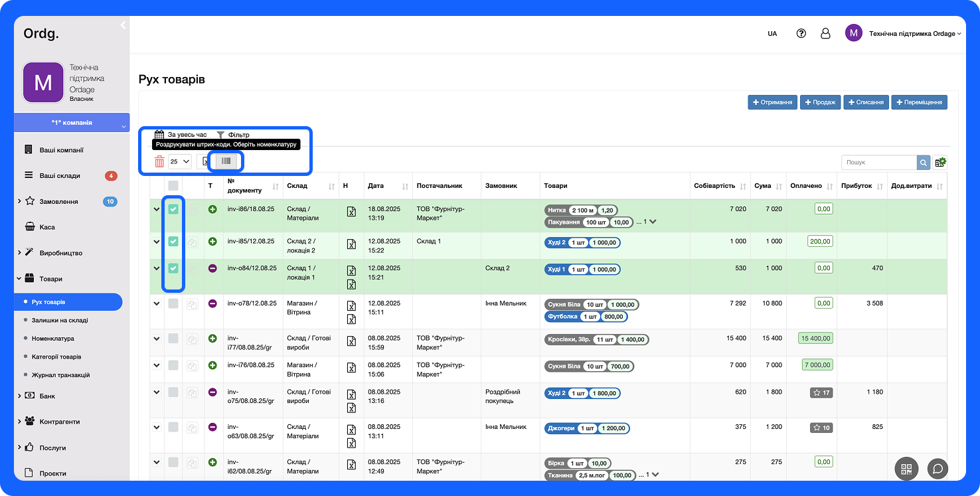Download Excel file for inv-i85/12.08.25

click(351, 244)
